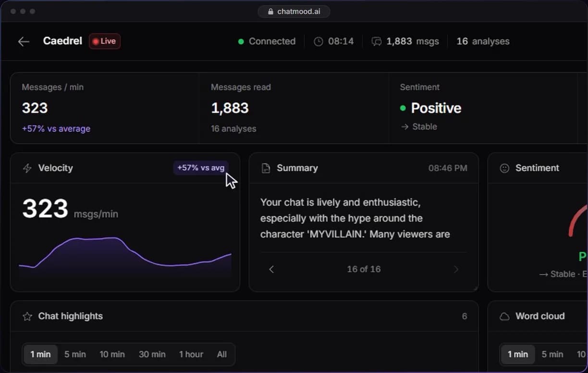The width and height of the screenshot is (588, 373).
Task: Select 1 hour in Chat highlights filter
Action: pos(191,354)
